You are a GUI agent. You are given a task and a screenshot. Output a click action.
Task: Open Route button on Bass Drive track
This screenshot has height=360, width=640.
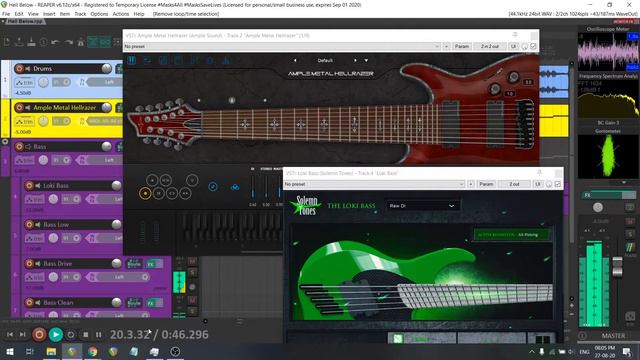point(134,264)
